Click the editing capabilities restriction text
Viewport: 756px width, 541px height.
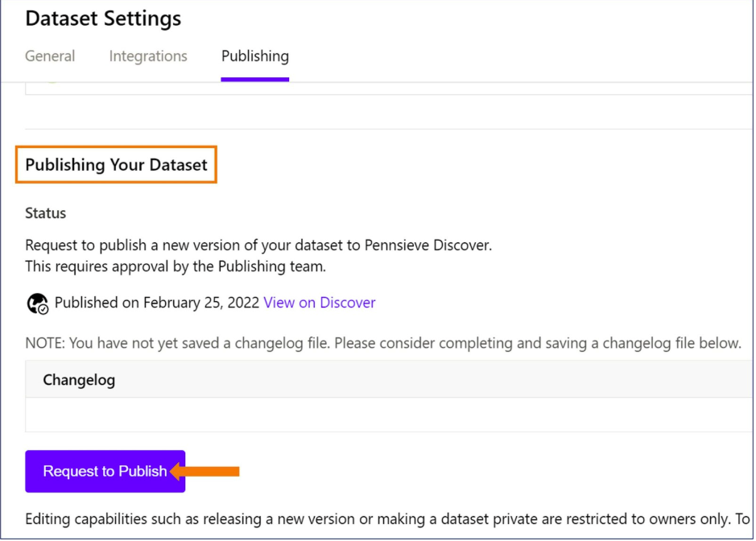387,518
